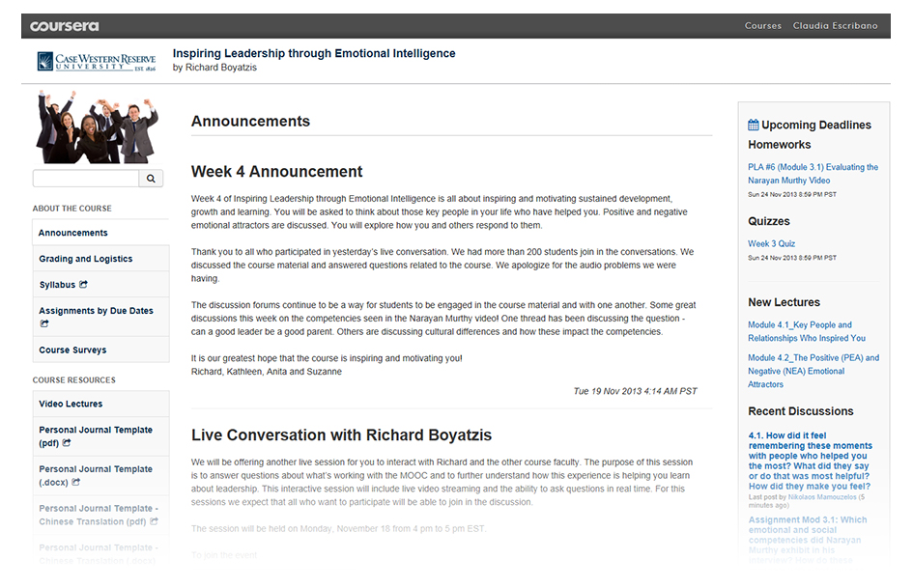
Task: Open Personal Journal Template (.docx)
Action: pos(100,476)
